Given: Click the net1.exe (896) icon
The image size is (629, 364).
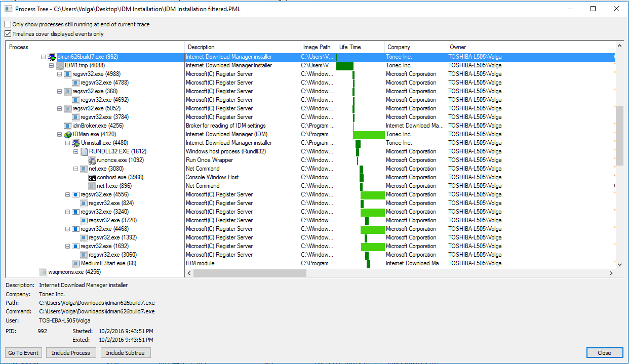Looking at the screenshot, I should (x=92, y=186).
